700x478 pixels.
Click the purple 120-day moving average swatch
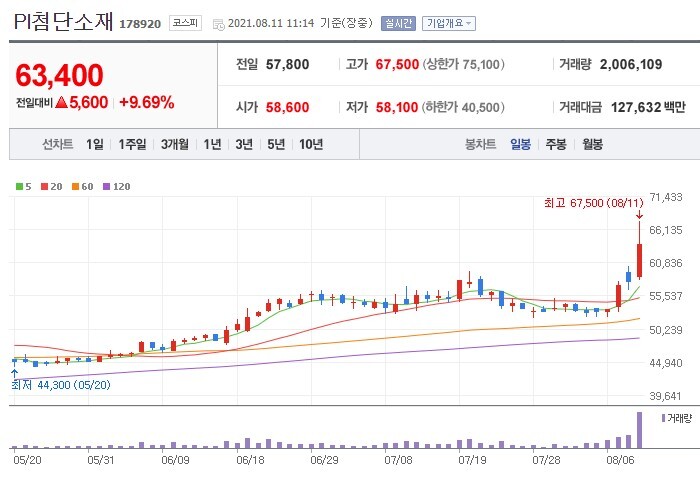(106, 187)
